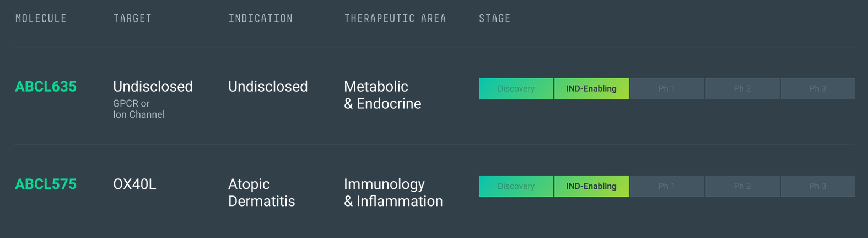Click the Metabolic & Endocrine therapeutic area

pos(382,95)
